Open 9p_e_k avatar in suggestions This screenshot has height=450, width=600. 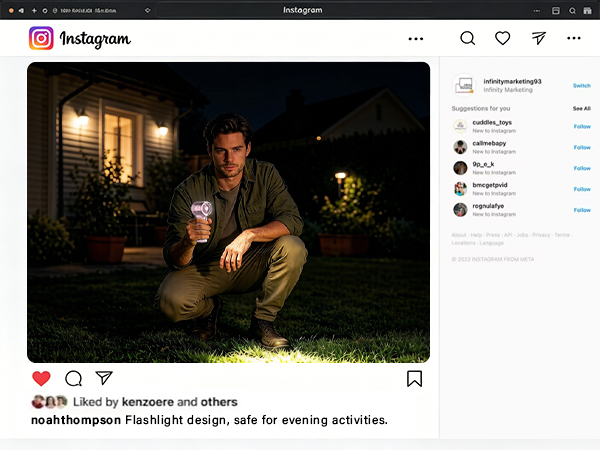point(460,168)
